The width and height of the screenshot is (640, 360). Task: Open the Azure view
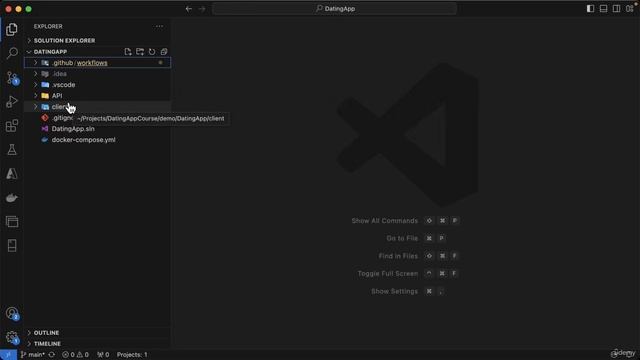point(12,174)
